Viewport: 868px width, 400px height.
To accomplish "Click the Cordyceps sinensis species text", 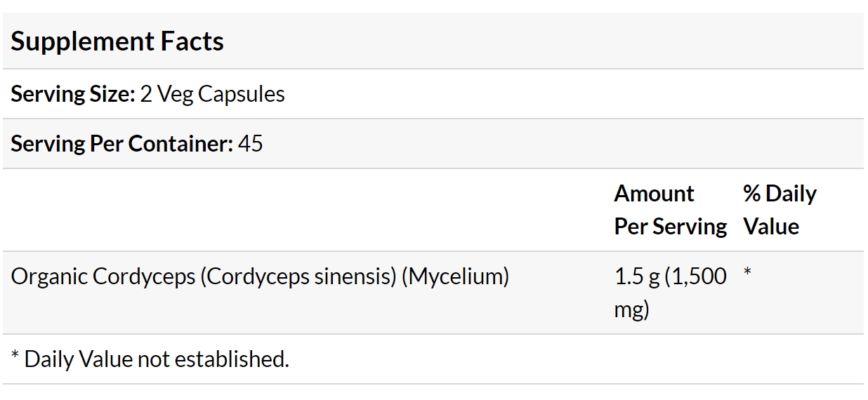I will pyautogui.click(x=298, y=276).
